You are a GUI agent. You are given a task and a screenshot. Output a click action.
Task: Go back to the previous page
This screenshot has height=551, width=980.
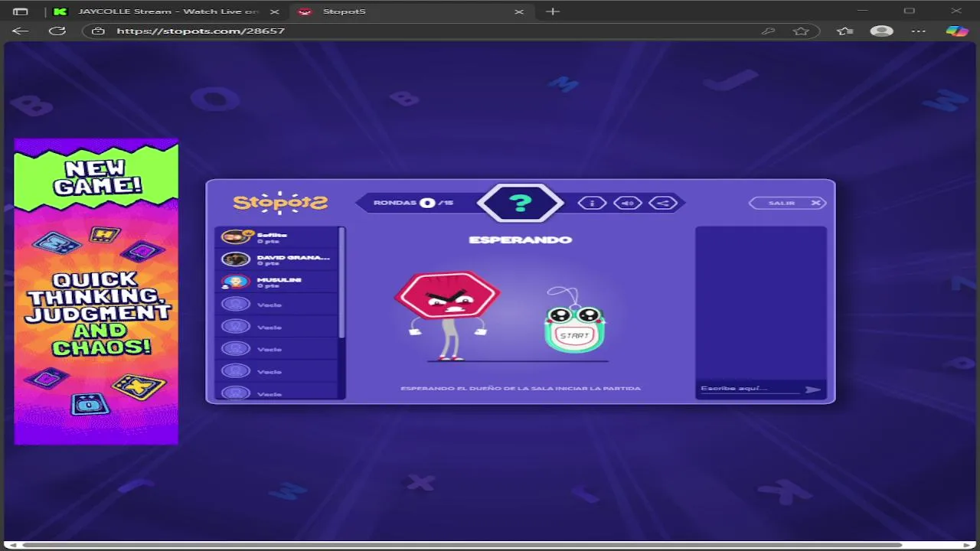(x=21, y=31)
